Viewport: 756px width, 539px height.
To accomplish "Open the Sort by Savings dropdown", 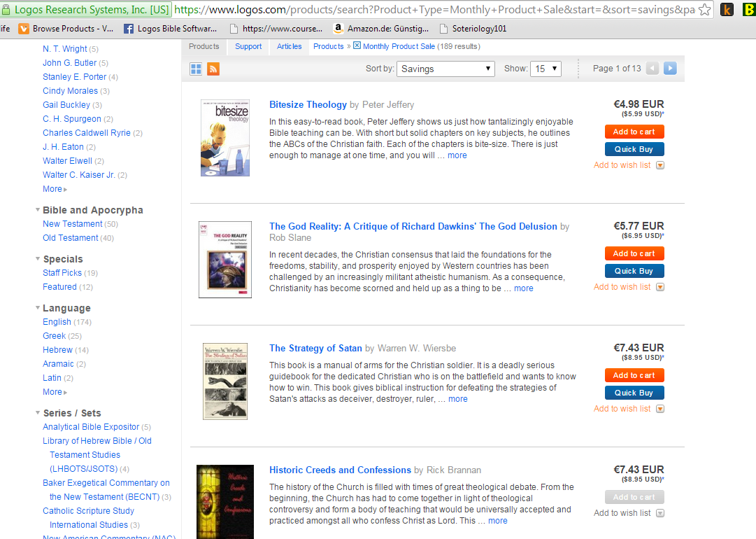I will [445, 69].
